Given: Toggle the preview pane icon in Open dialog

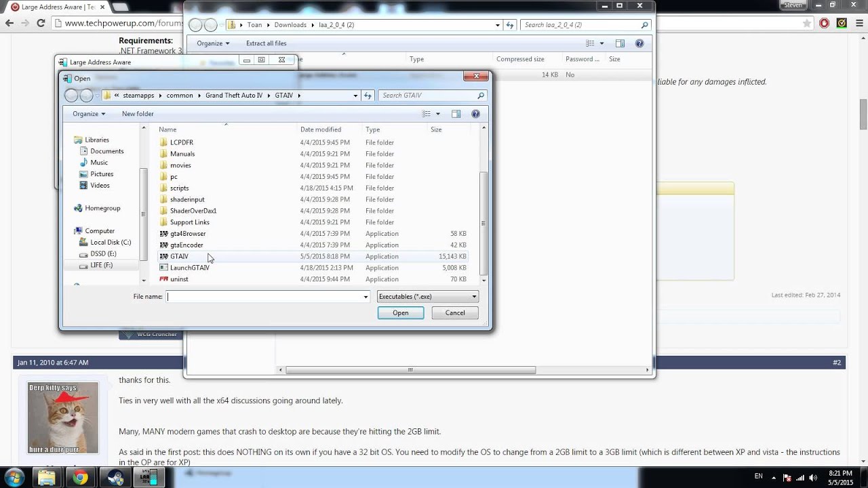Looking at the screenshot, I should (456, 114).
